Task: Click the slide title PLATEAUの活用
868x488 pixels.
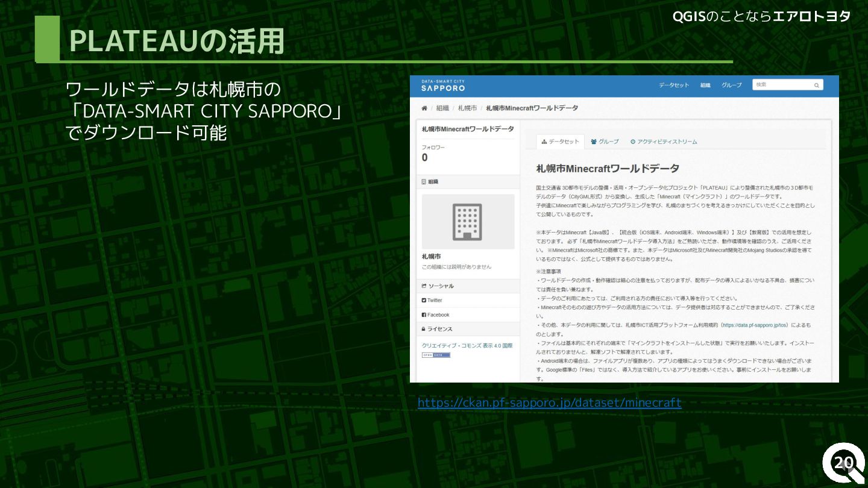Action: click(177, 40)
